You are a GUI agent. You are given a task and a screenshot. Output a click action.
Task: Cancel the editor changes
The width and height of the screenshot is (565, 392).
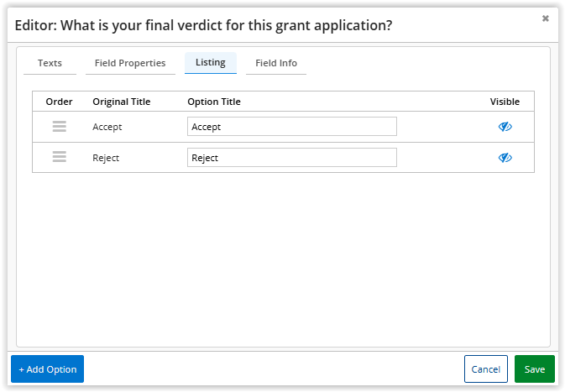tap(486, 369)
